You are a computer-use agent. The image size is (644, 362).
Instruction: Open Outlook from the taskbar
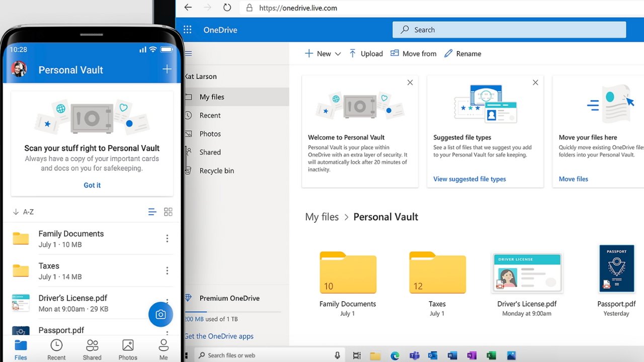(433, 356)
